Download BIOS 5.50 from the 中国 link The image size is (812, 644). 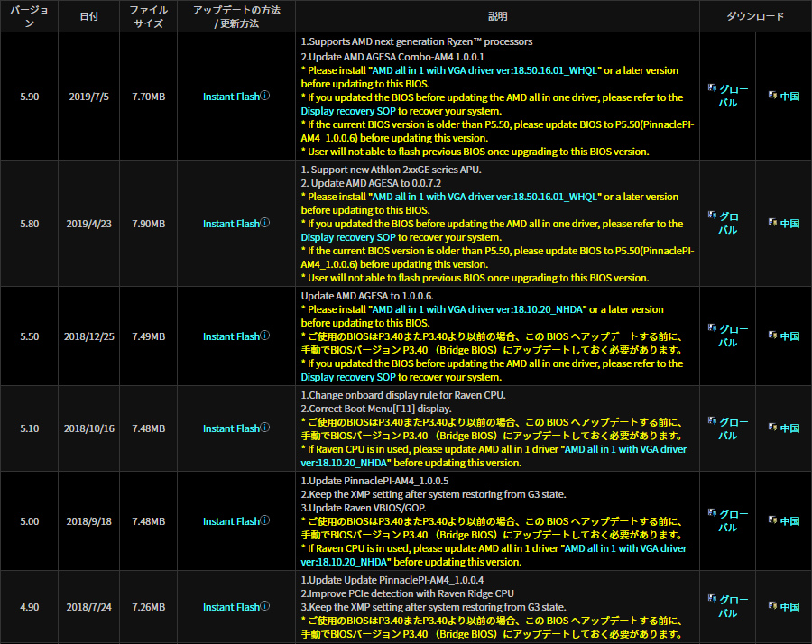789,336
